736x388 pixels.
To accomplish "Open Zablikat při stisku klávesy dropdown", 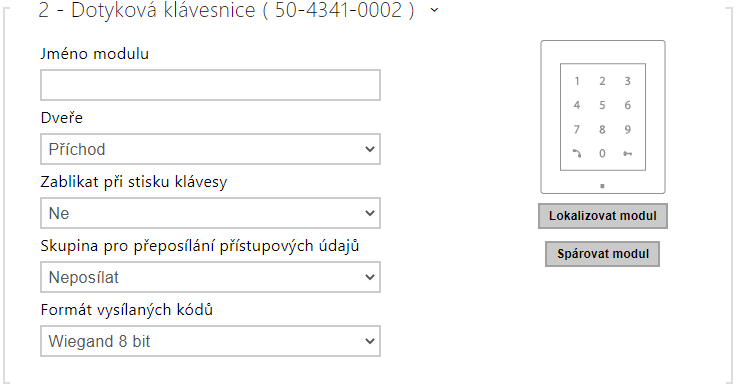I will pyautogui.click(x=210, y=213).
